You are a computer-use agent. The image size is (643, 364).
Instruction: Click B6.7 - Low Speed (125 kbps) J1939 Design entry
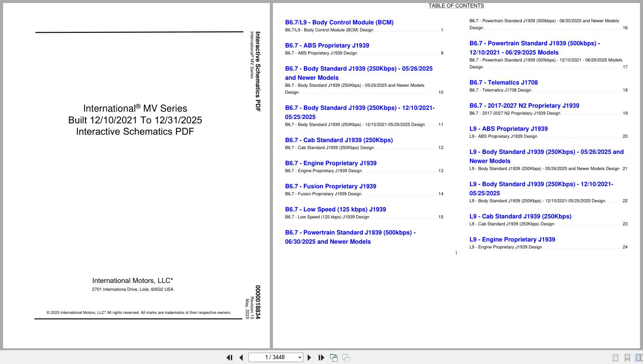click(x=364, y=217)
